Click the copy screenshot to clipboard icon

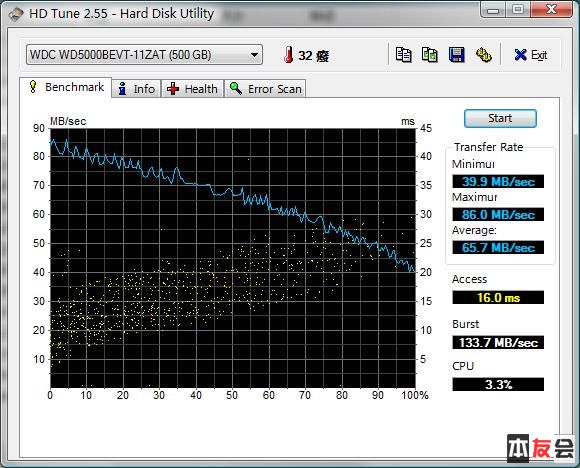point(429,55)
